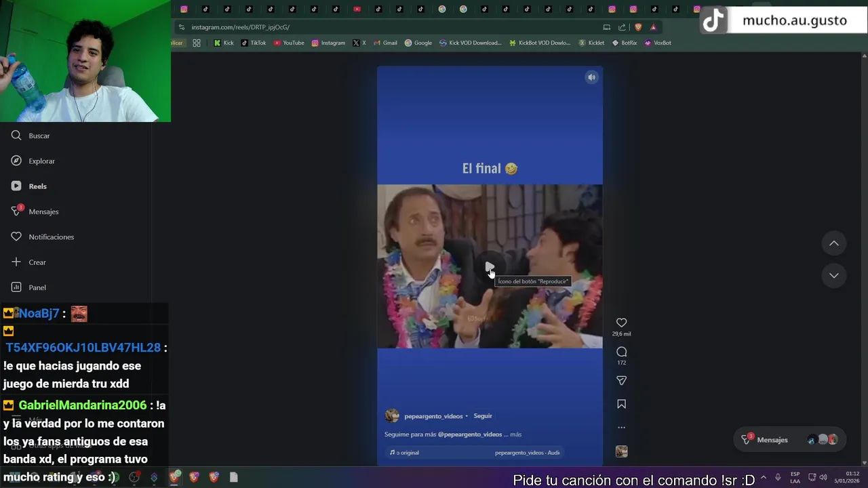868x488 pixels.
Task: Click the microphone tray icon
Action: (x=778, y=477)
